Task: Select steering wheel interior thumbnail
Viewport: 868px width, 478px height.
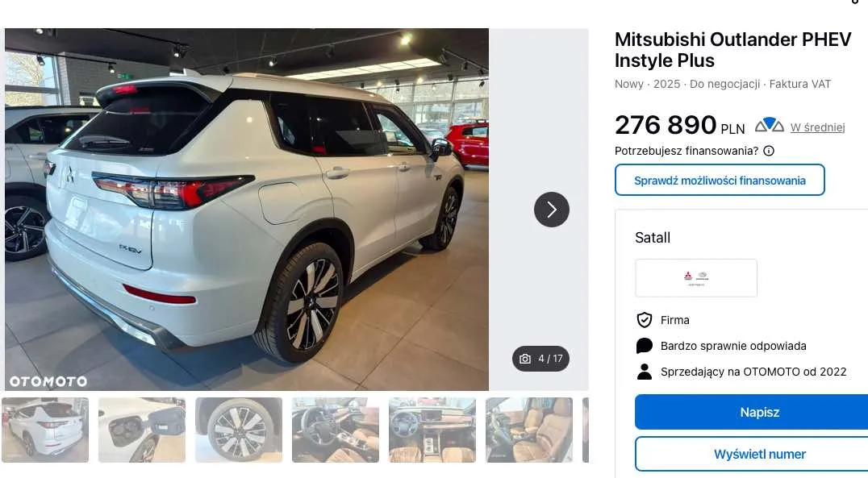Action: click(336, 430)
